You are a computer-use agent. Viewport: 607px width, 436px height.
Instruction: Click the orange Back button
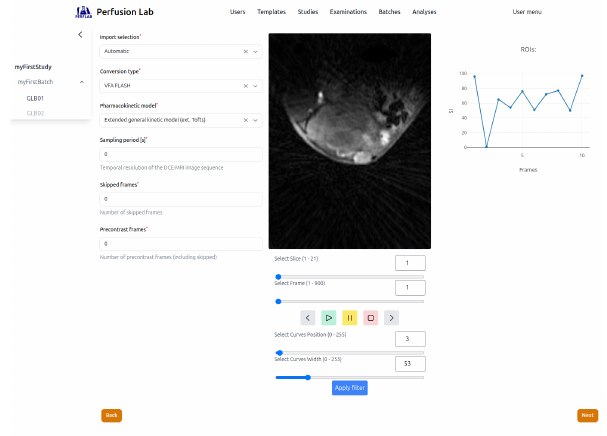point(111,415)
